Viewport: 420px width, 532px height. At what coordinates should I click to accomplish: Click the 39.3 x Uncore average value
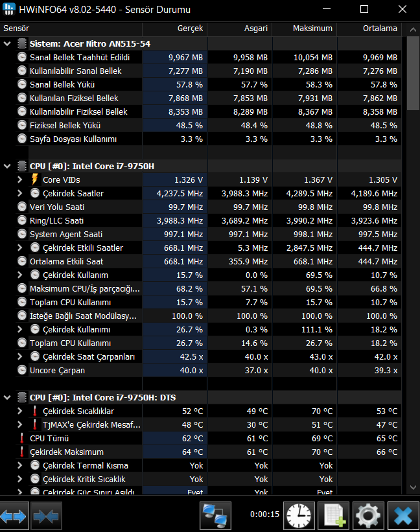386,371
